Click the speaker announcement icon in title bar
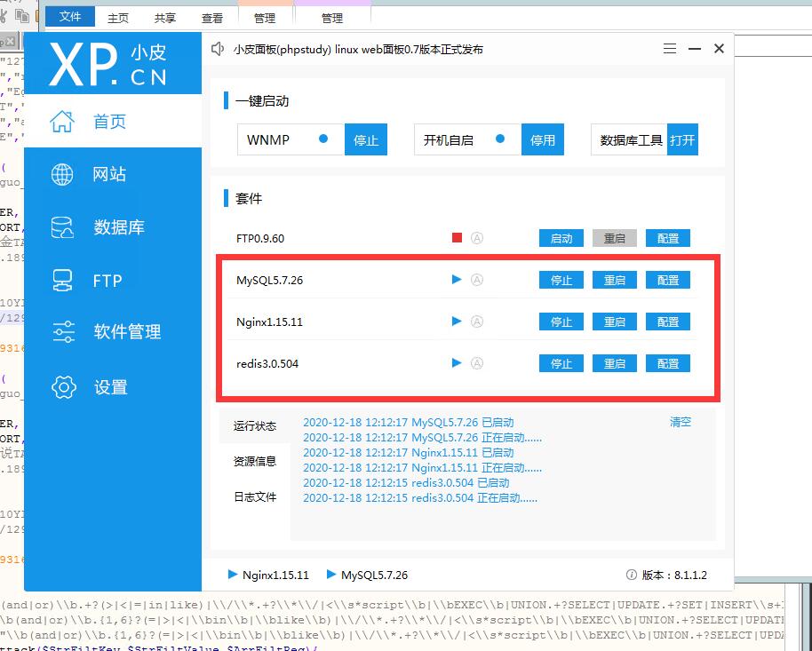Image resolution: width=812 pixels, height=651 pixels. click(218, 50)
